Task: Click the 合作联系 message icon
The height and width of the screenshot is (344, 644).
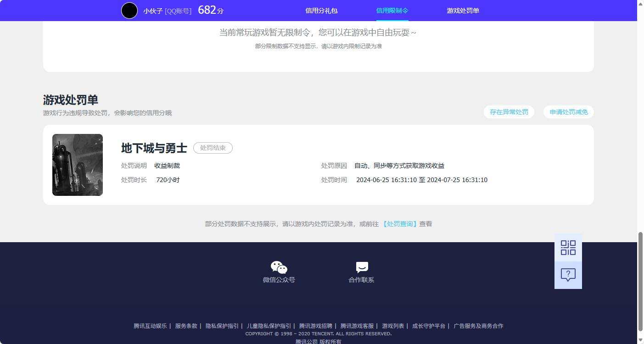Action: pyautogui.click(x=362, y=267)
